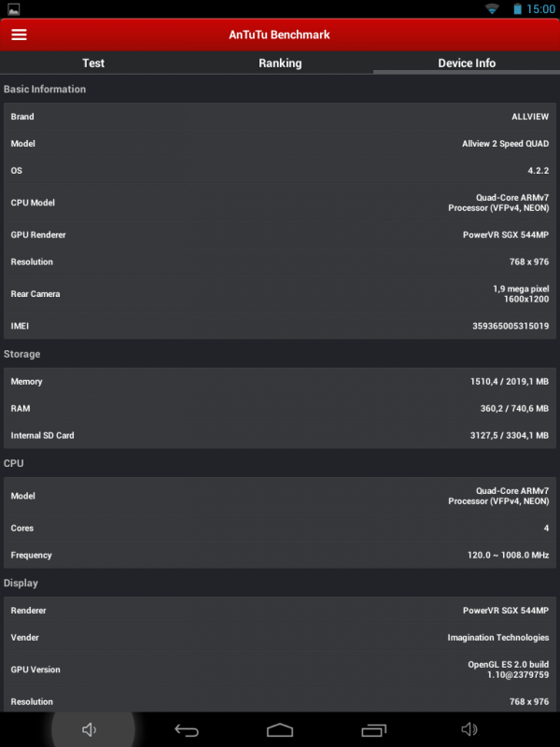Open the recent apps icon

point(373,729)
